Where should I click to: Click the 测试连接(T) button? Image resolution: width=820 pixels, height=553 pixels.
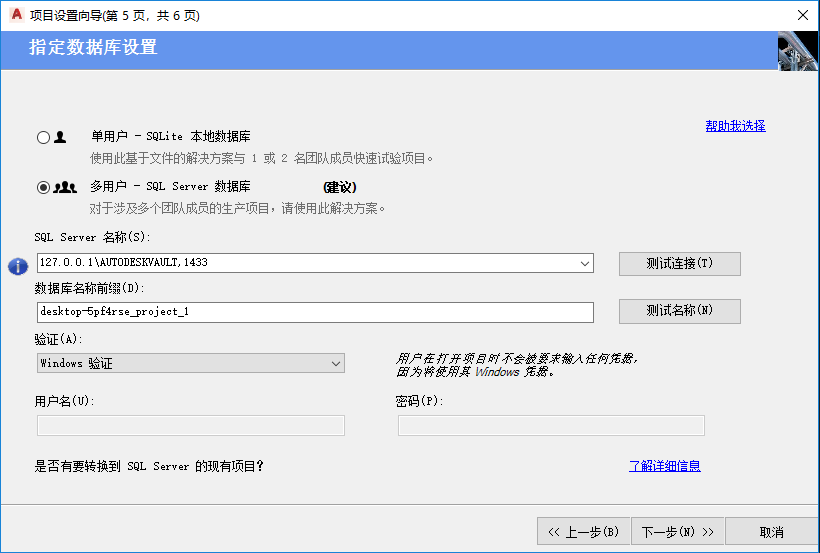[679, 264]
